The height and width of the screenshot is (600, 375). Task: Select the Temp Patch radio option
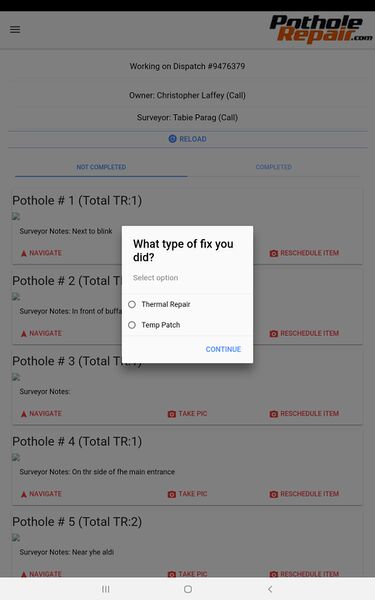pyautogui.click(x=132, y=325)
